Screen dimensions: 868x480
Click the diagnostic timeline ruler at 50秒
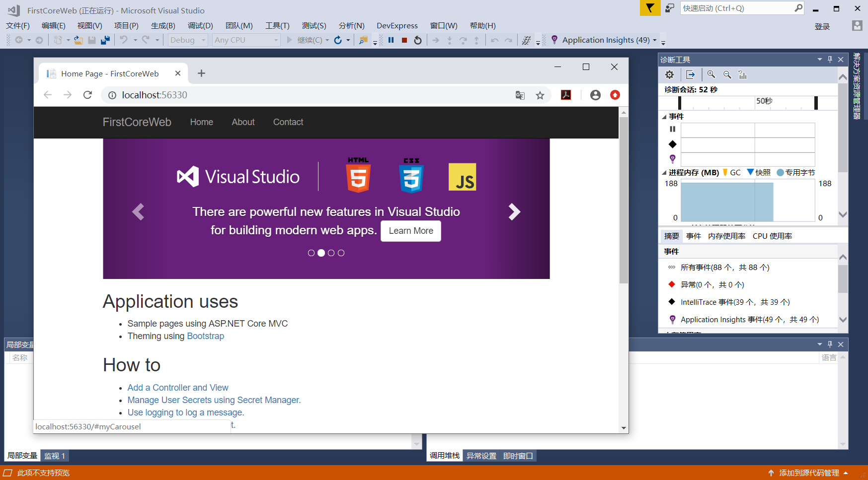[764, 101]
